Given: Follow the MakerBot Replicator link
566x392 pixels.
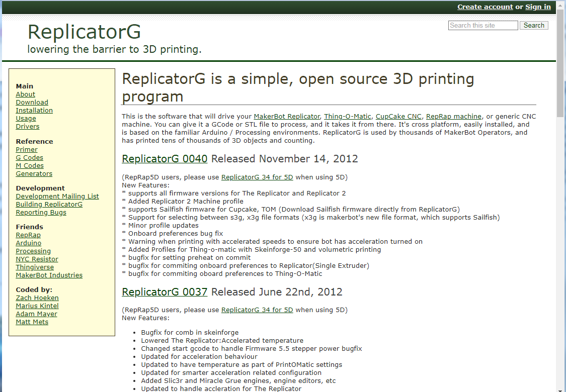Looking at the screenshot, I should (x=287, y=116).
